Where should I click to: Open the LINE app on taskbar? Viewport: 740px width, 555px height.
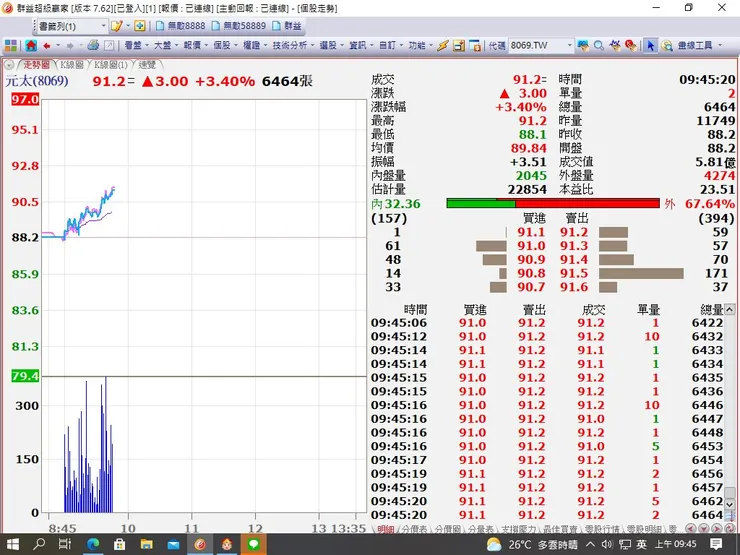tap(253, 545)
